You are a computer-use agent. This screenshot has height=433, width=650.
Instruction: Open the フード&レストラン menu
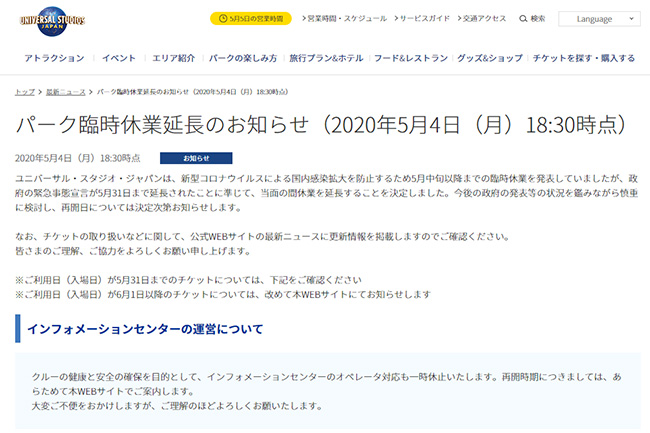pyautogui.click(x=411, y=58)
